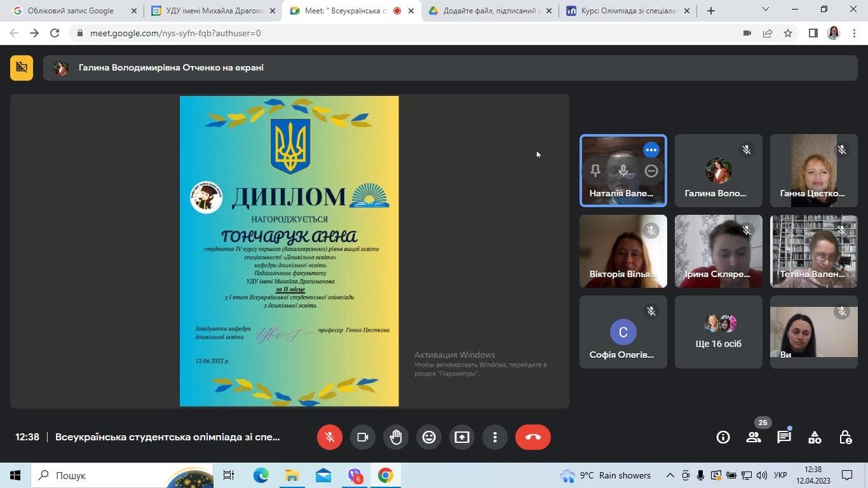Open Viber from taskbar

[x=355, y=475]
